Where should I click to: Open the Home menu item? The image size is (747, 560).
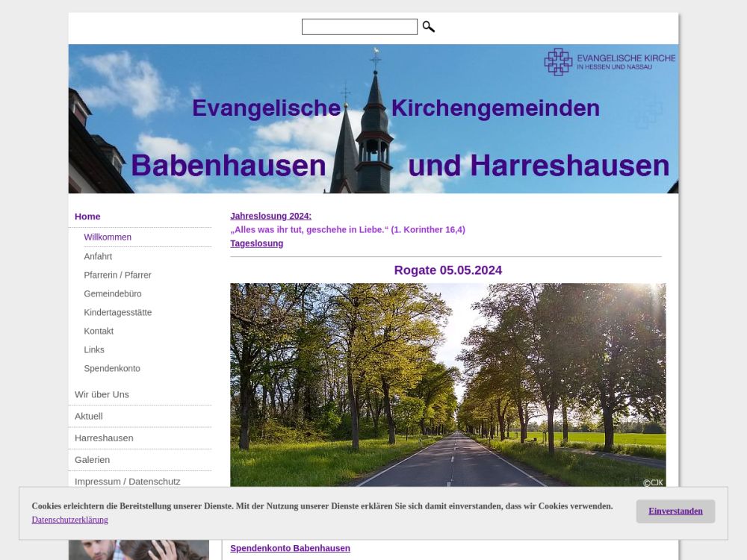tap(87, 217)
